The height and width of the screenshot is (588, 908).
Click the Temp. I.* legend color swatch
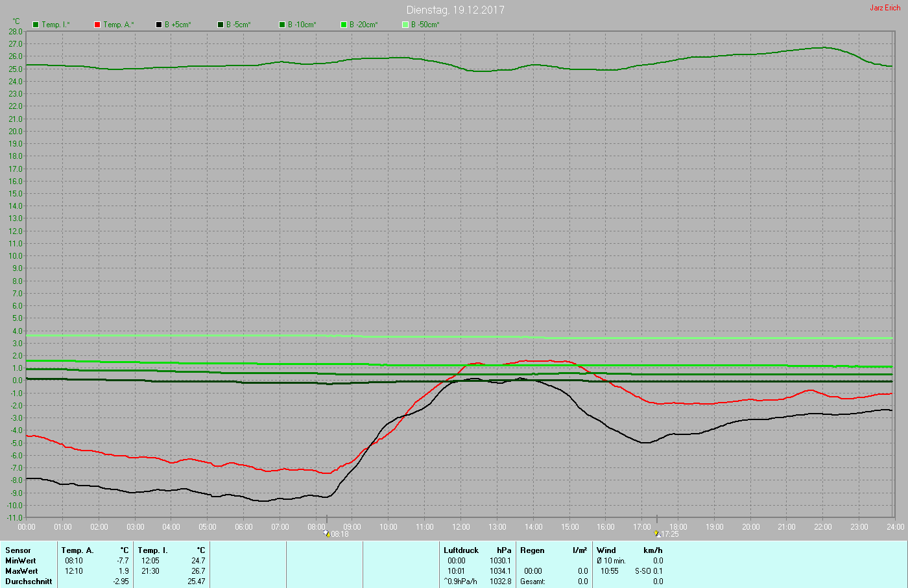point(36,25)
